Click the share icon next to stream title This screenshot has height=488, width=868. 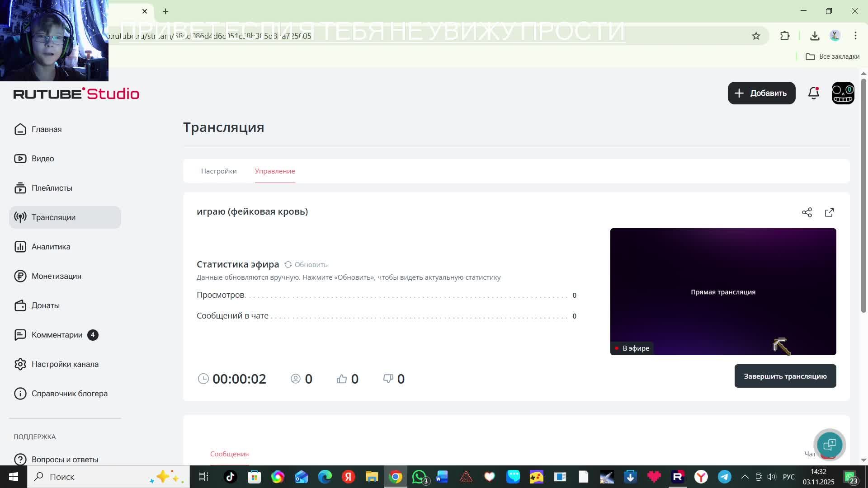pyautogui.click(x=807, y=212)
